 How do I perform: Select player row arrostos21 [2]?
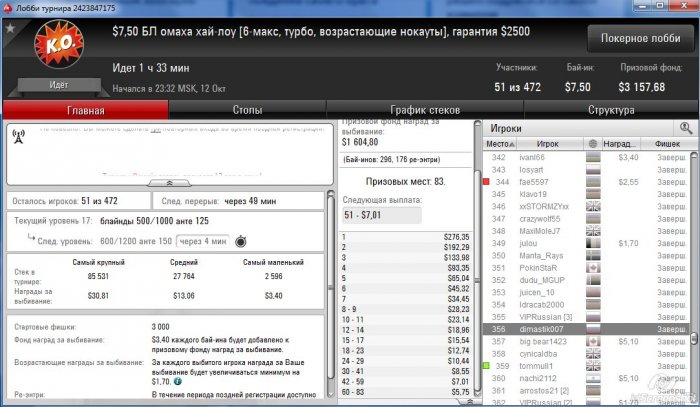click(587, 390)
